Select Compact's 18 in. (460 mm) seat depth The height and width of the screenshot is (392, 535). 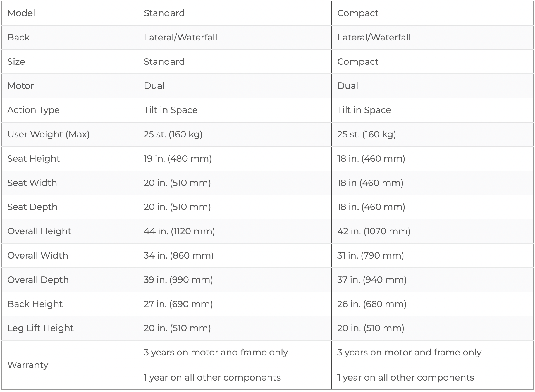(371, 207)
